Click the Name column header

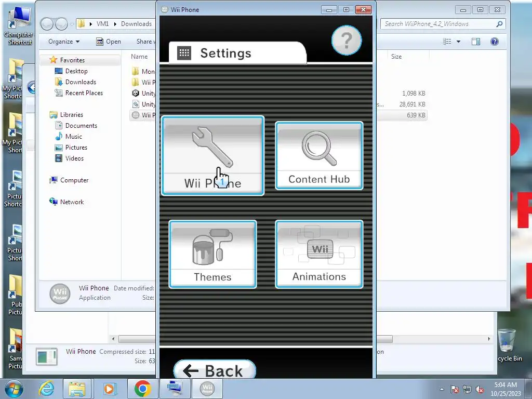tap(139, 57)
